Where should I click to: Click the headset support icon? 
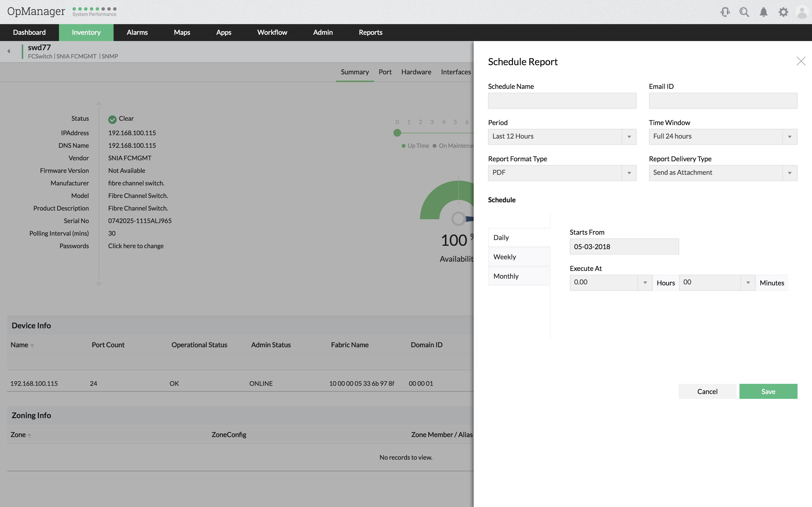click(x=725, y=12)
